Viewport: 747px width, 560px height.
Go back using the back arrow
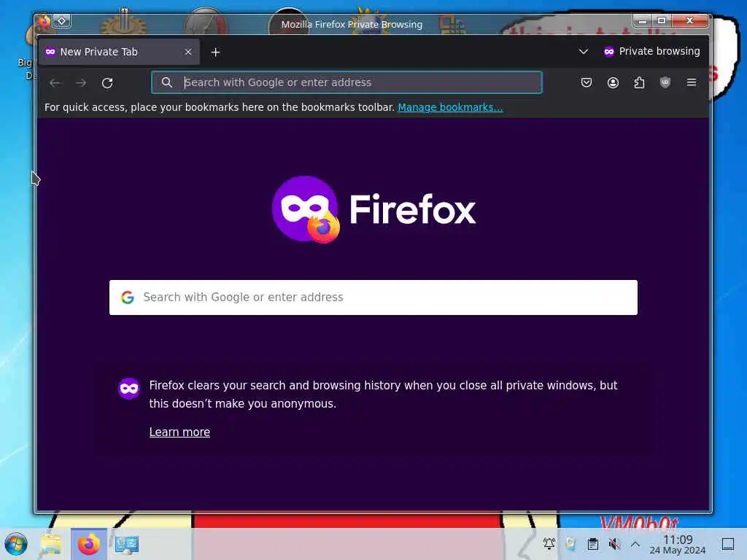point(55,83)
